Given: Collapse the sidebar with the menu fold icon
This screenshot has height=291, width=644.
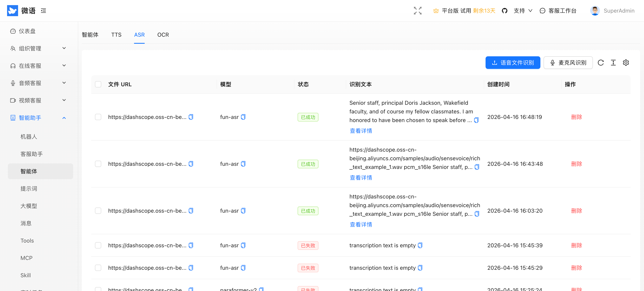Looking at the screenshot, I should coord(43,10).
